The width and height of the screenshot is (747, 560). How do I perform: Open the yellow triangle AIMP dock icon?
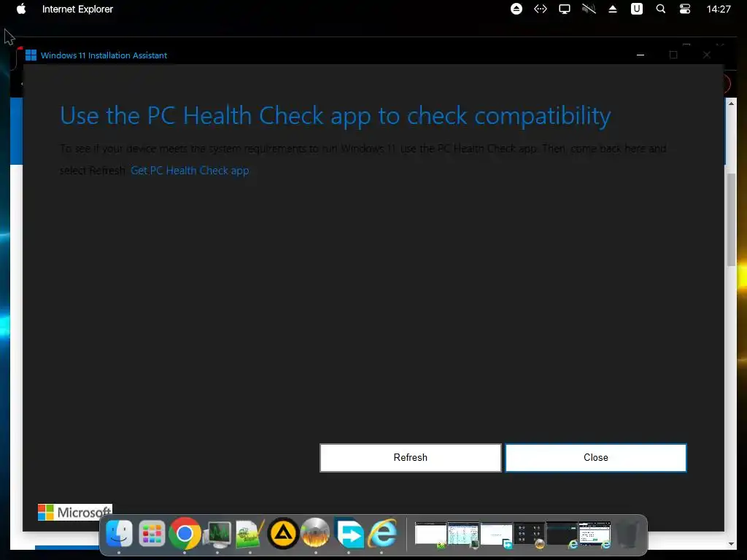[x=283, y=533]
